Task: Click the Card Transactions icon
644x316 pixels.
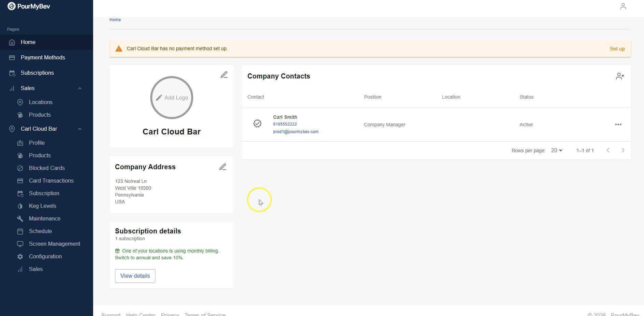Action: 20,181
